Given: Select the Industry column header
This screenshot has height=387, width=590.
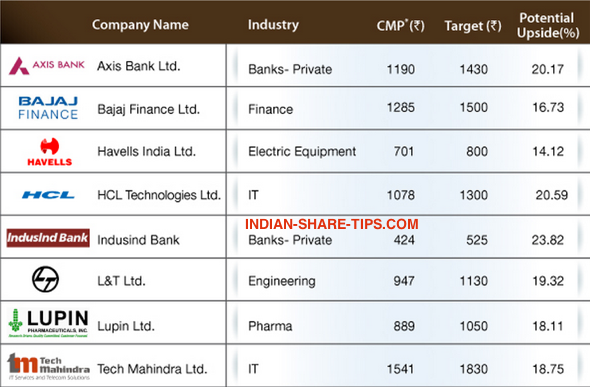Looking at the screenshot, I should [x=273, y=25].
